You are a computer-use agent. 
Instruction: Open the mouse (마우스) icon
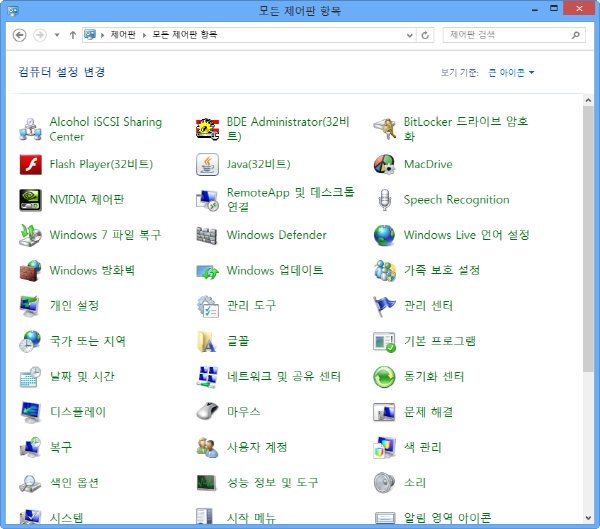point(207,412)
